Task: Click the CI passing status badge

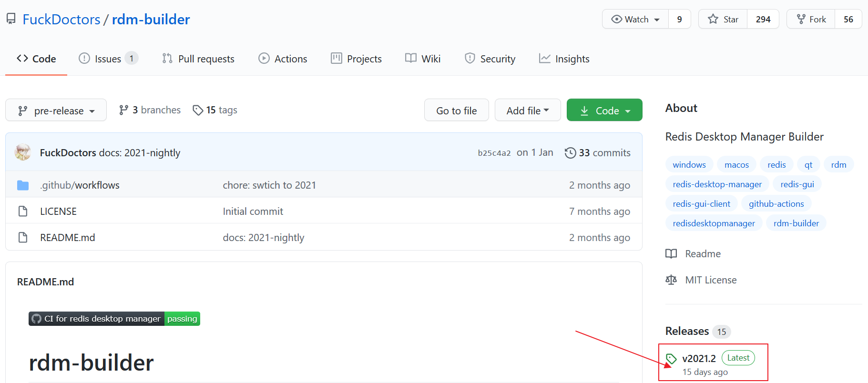Action: (x=114, y=319)
